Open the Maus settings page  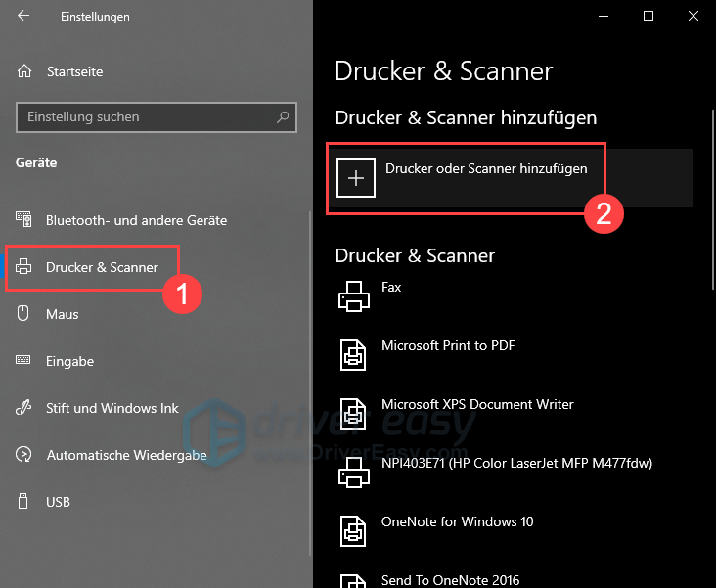click(156, 314)
